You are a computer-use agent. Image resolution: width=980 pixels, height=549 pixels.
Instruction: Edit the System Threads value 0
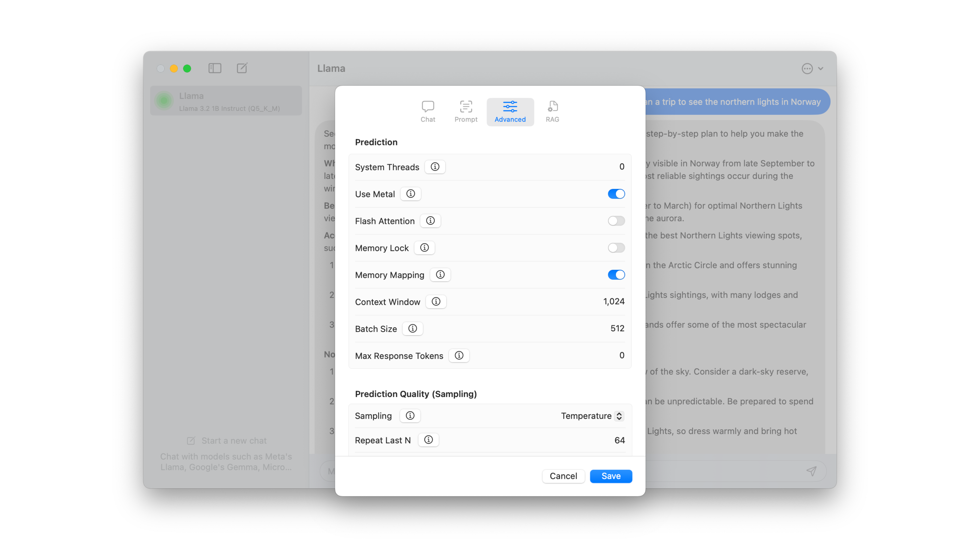tap(622, 167)
